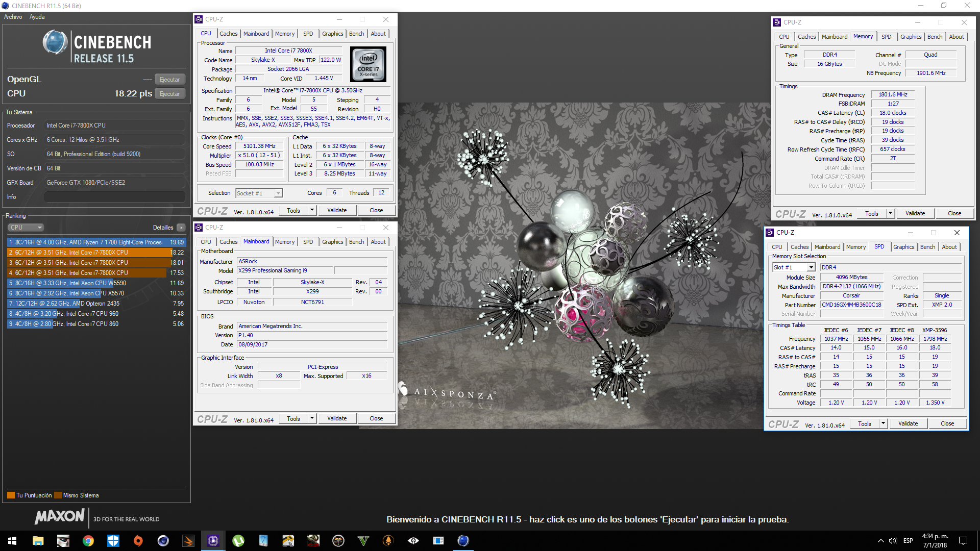Image resolution: width=980 pixels, height=551 pixels.
Task: Click the DRAM Frequency 1801.6 MHz value
Action: click(x=893, y=95)
